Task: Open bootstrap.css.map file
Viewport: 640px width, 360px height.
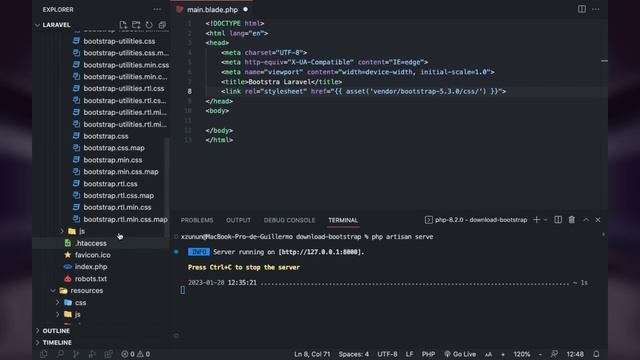Action: click(x=114, y=148)
